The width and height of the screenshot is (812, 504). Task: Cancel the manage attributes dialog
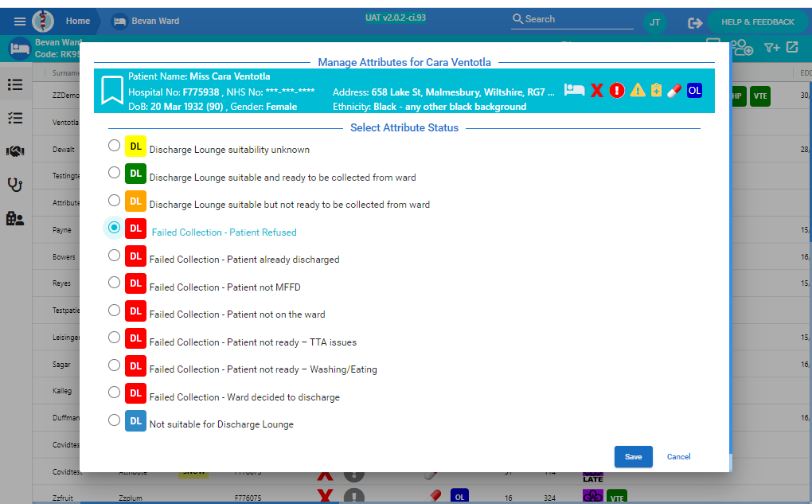click(678, 457)
